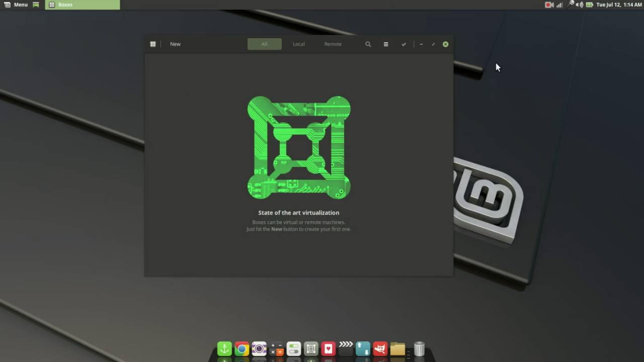This screenshot has width=644, height=362.
Task: Maximize the Boxes window
Action: coord(433,44)
